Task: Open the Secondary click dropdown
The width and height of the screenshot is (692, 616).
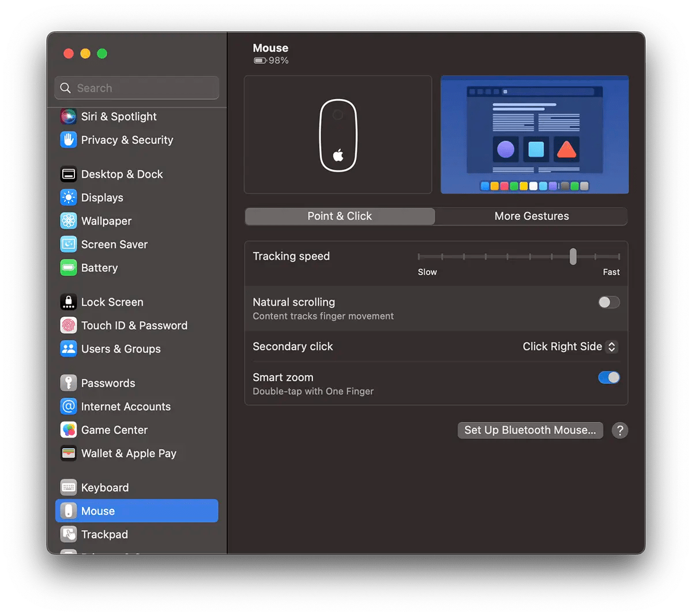Action: tap(569, 346)
